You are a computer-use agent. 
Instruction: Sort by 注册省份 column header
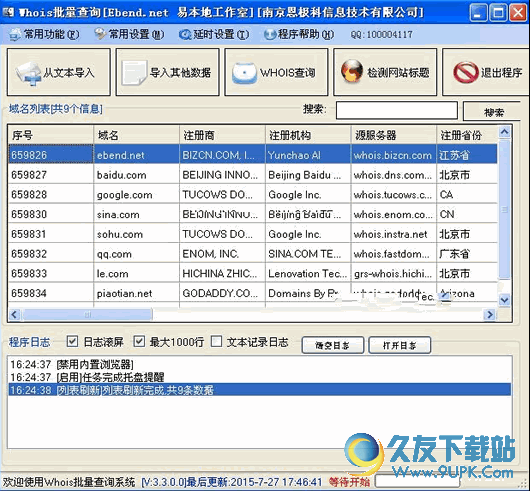click(467, 136)
